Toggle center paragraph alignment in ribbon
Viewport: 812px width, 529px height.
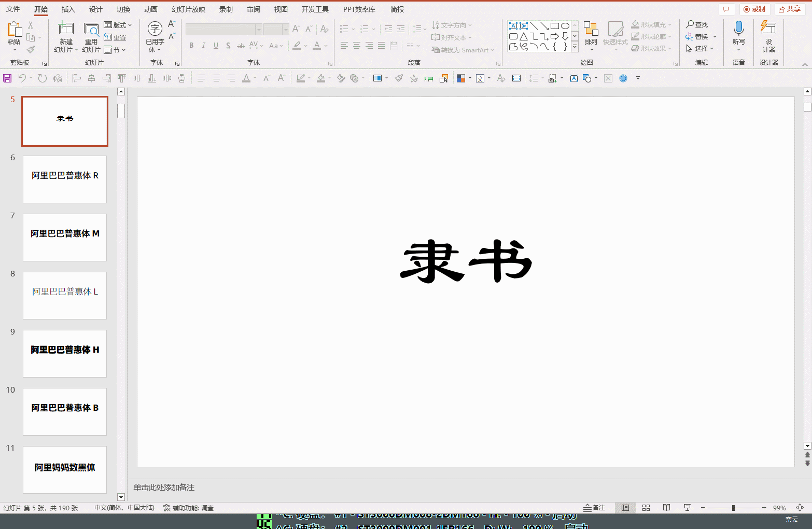coord(357,46)
